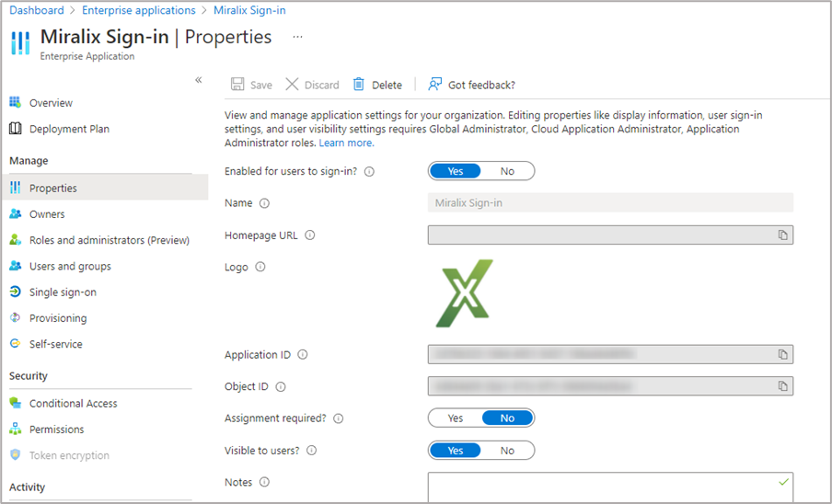Click the Miralix Sign-in breadcrumb link

[x=249, y=10]
